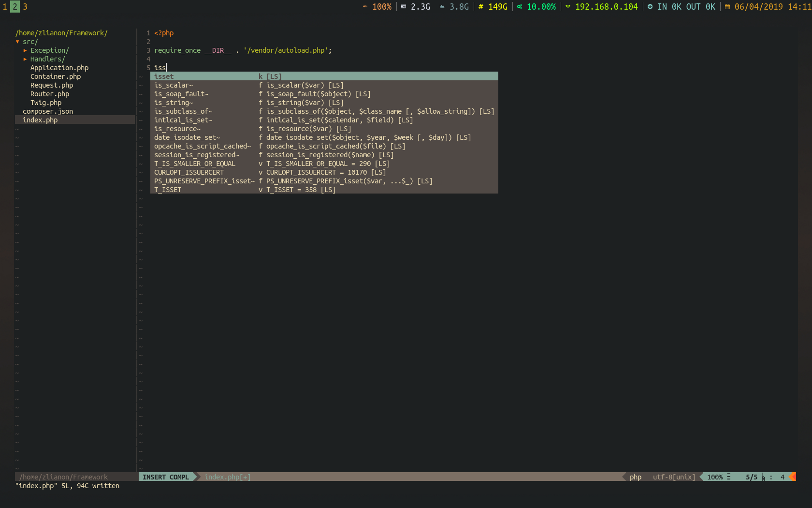Click the utf-8[unix] encoding indicator
Image resolution: width=812 pixels, height=508 pixels.
[x=673, y=477]
